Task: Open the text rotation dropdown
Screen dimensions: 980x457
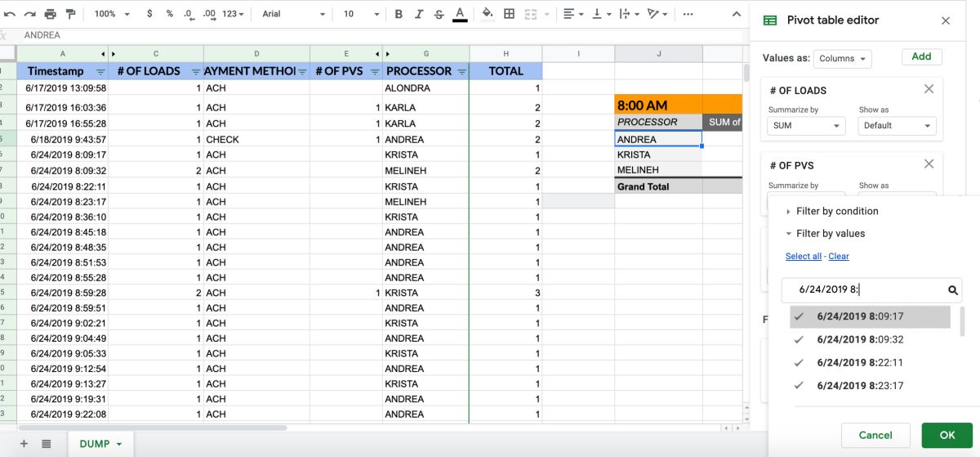Action: point(657,14)
